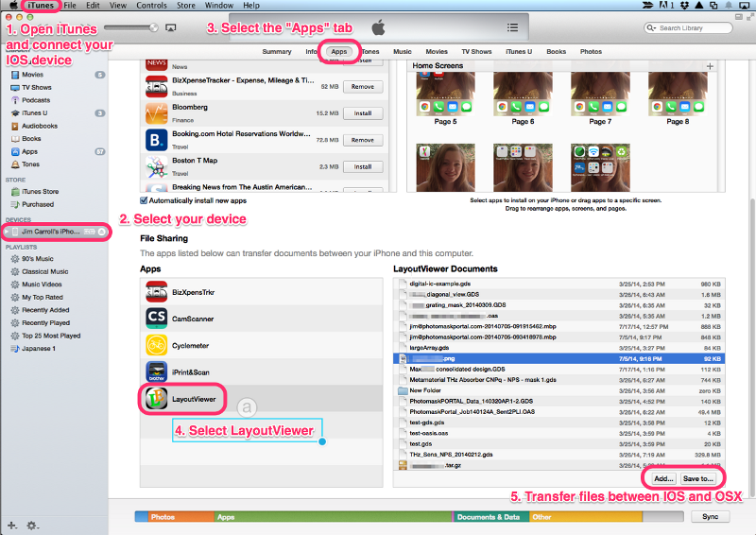This screenshot has height=535, width=756.
Task: Click the Sync button
Action: click(x=710, y=517)
